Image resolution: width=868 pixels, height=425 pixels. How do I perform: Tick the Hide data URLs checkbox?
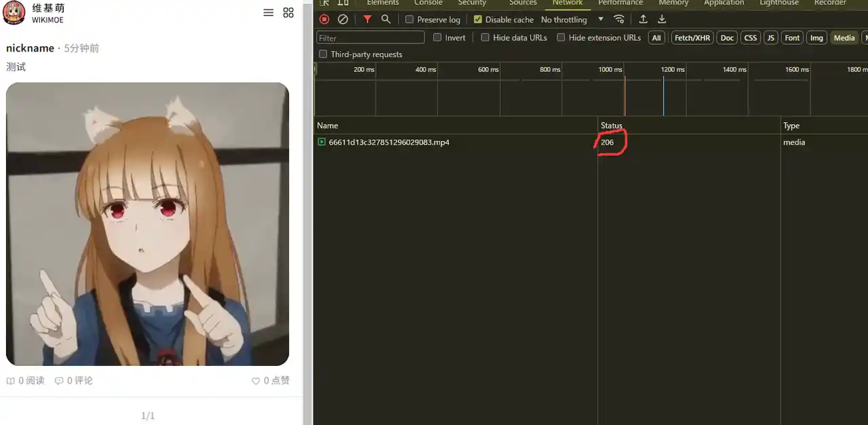(486, 38)
